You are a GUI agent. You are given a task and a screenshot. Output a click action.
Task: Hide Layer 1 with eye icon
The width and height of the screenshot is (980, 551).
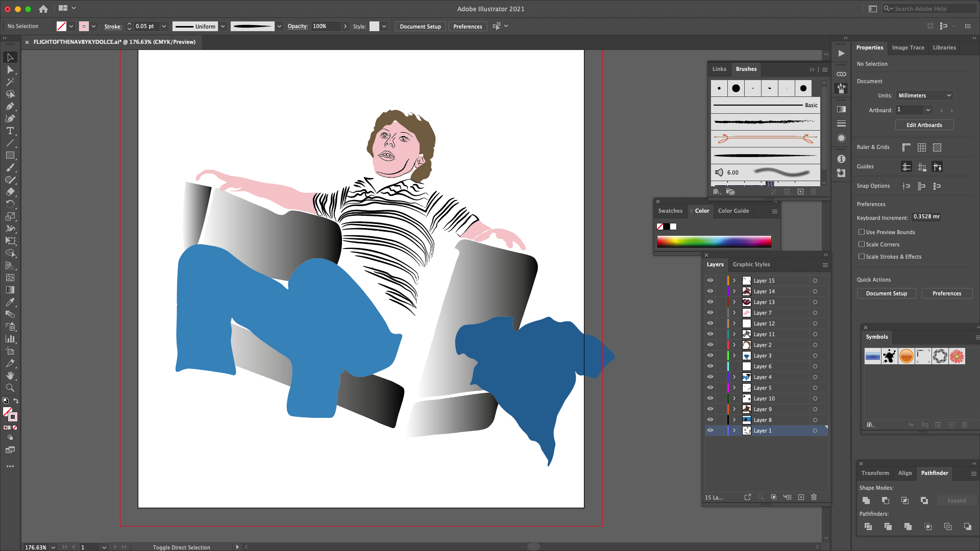coord(710,431)
